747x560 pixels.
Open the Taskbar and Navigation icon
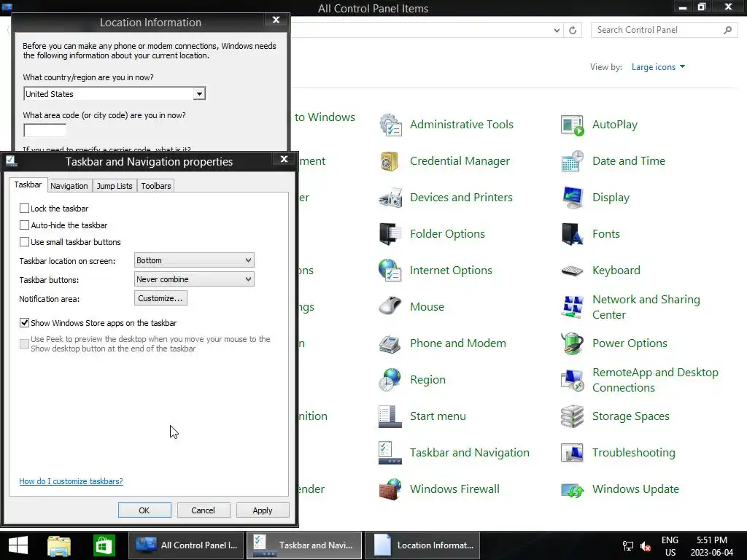click(x=391, y=453)
